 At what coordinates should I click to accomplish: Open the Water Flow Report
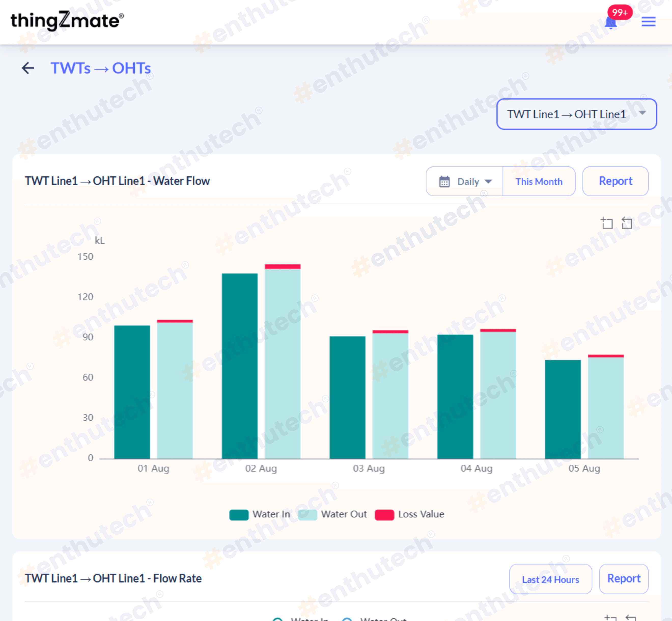tap(615, 181)
